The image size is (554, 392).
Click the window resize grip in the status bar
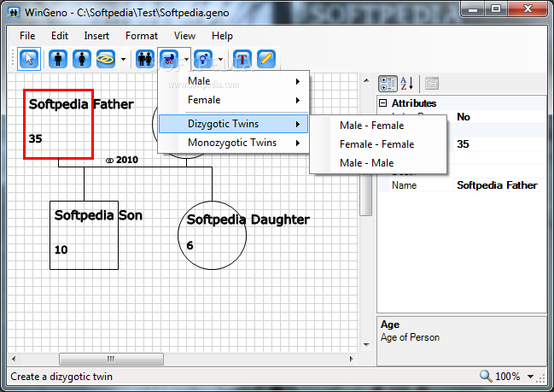pyautogui.click(x=541, y=378)
